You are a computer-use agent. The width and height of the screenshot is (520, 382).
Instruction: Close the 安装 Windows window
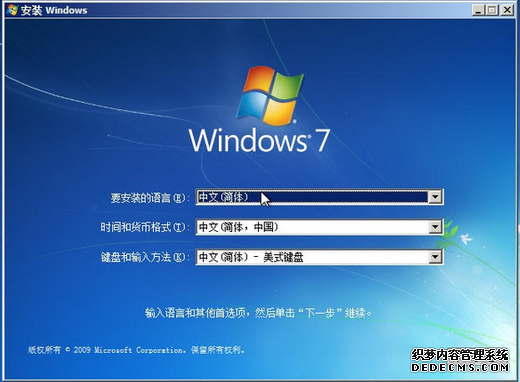tap(507, 10)
